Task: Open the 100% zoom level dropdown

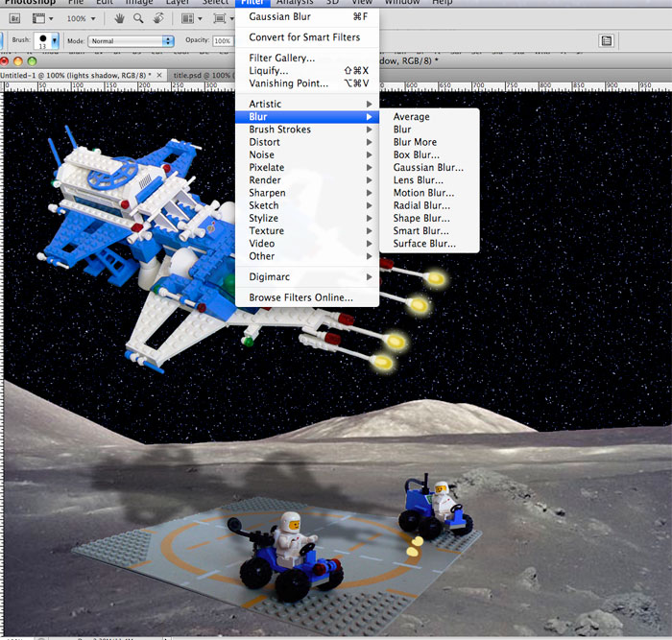Action: pyautogui.click(x=81, y=18)
